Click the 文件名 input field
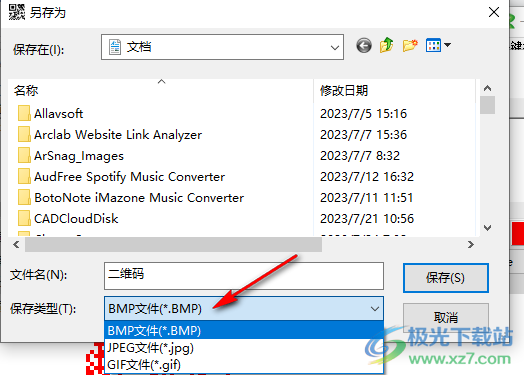This screenshot has width=524, height=375. pos(244,276)
